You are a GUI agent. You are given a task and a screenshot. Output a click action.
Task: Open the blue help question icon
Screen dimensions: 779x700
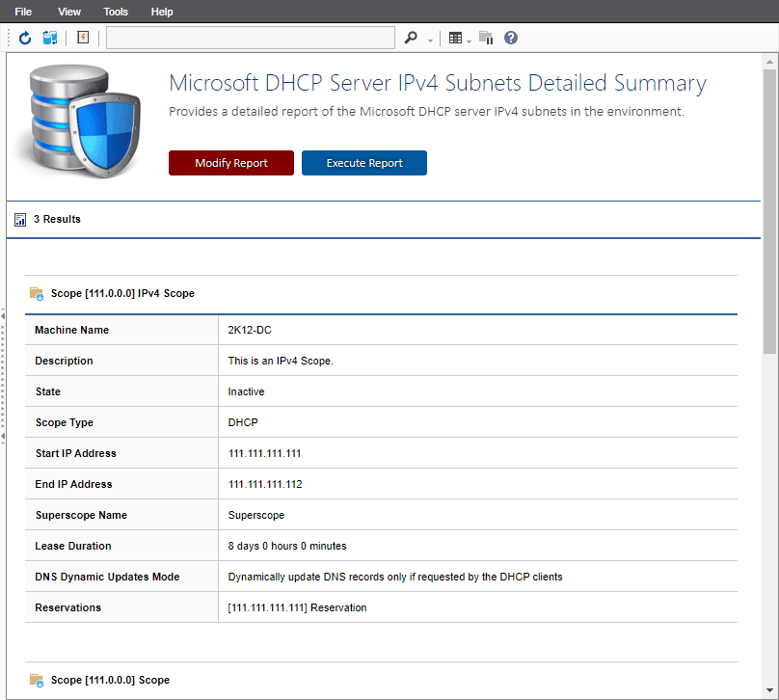coord(511,38)
